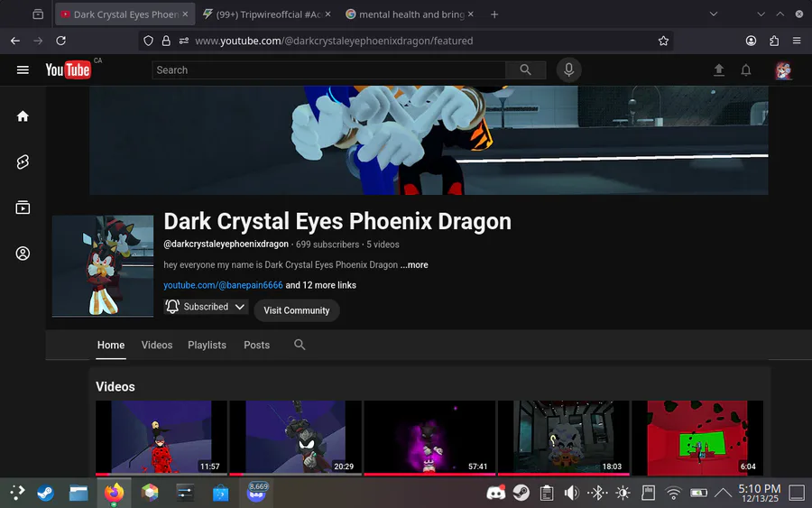This screenshot has width=812, height=508.
Task: Switch to the mental health Google tab
Action: tap(409, 14)
